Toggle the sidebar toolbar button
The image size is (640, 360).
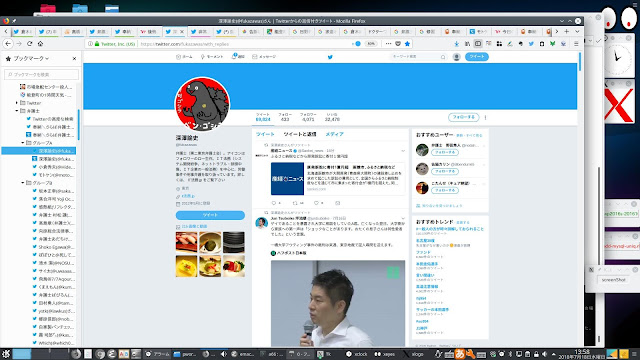(478, 44)
